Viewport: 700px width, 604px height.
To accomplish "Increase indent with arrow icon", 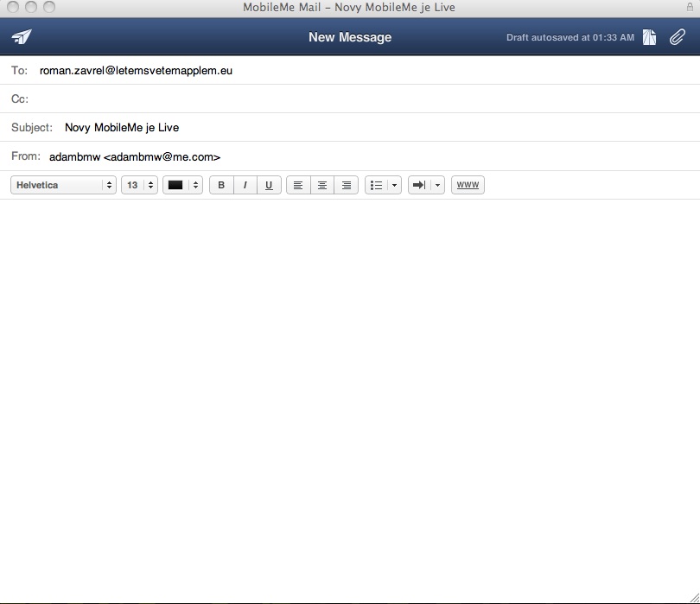I will tap(419, 185).
